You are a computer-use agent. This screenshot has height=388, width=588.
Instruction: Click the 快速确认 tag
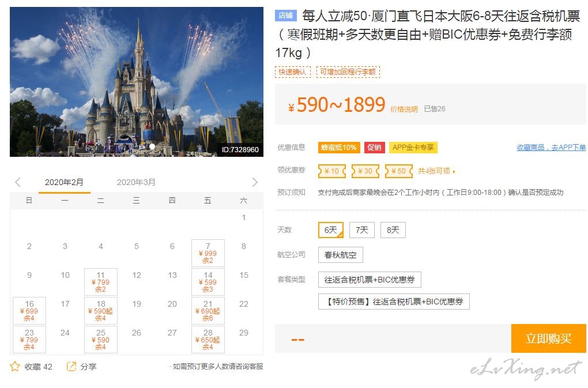click(292, 71)
